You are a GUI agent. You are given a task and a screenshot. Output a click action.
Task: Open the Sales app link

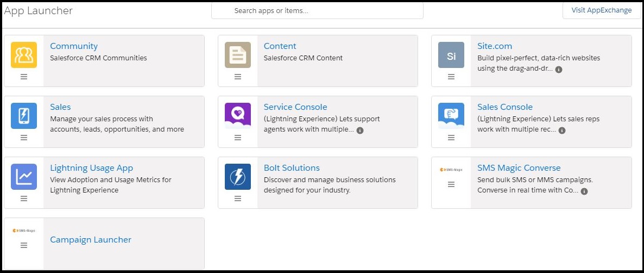pos(60,107)
